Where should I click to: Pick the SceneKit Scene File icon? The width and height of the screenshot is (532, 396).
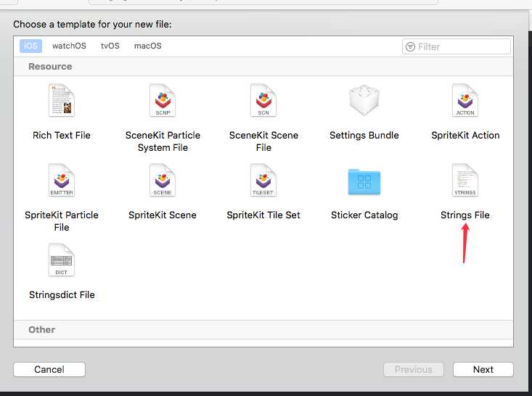(x=263, y=100)
